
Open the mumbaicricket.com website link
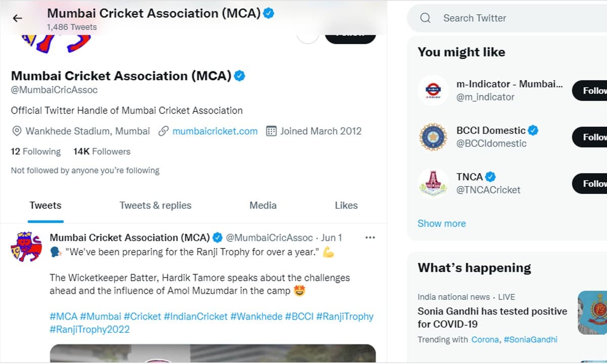(214, 131)
